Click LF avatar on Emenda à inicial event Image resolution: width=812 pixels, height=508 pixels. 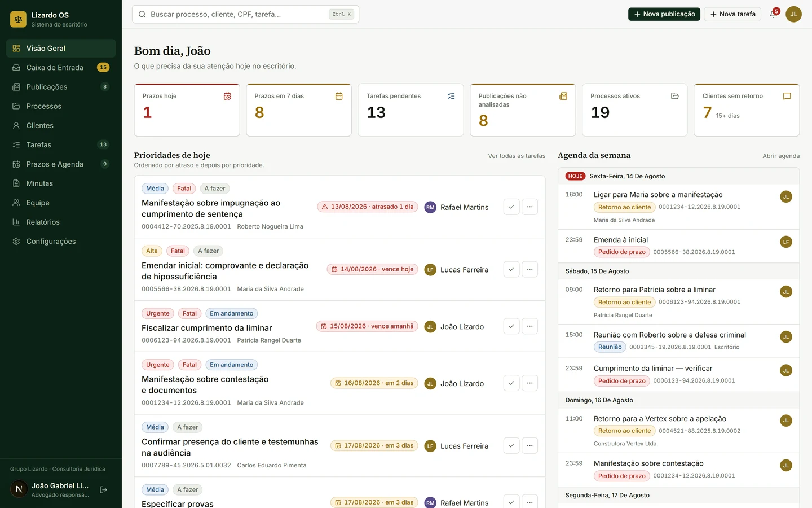coord(786,242)
